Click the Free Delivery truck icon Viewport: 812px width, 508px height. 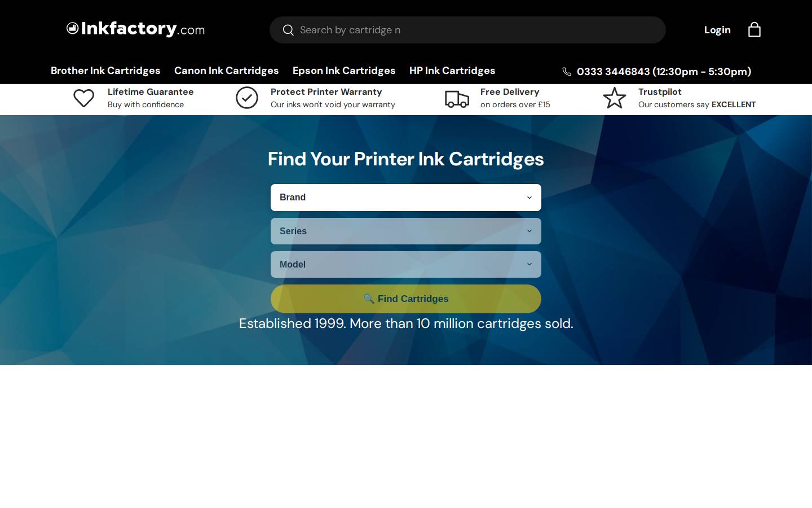[x=457, y=99]
